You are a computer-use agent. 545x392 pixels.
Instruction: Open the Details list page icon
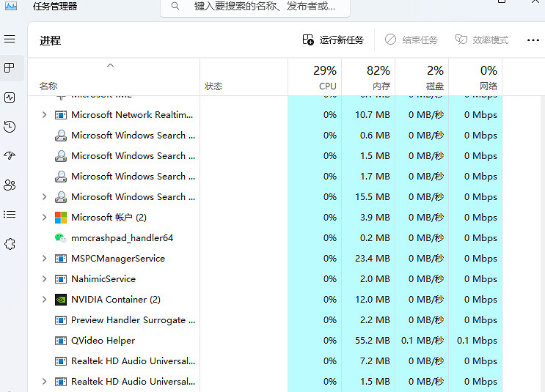coord(10,215)
